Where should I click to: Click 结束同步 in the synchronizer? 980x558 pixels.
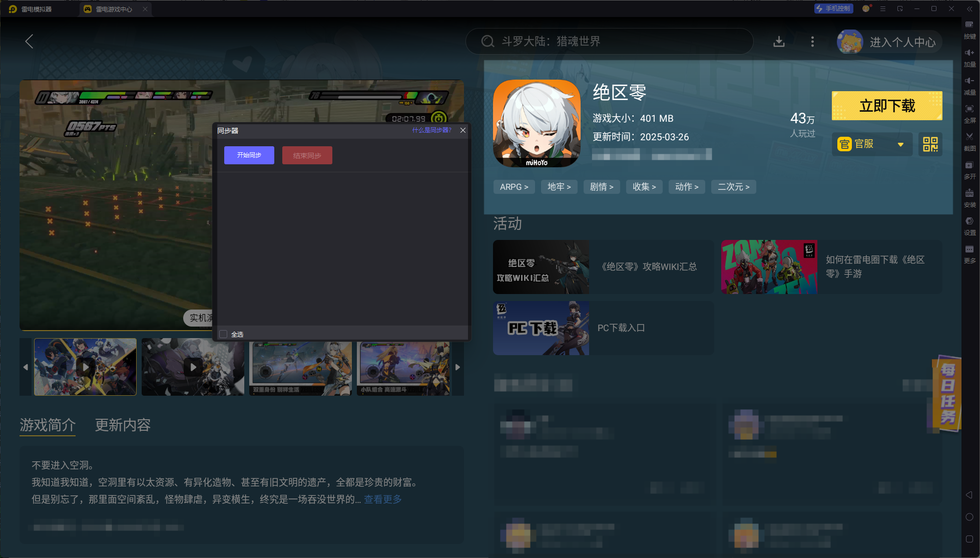click(x=307, y=155)
